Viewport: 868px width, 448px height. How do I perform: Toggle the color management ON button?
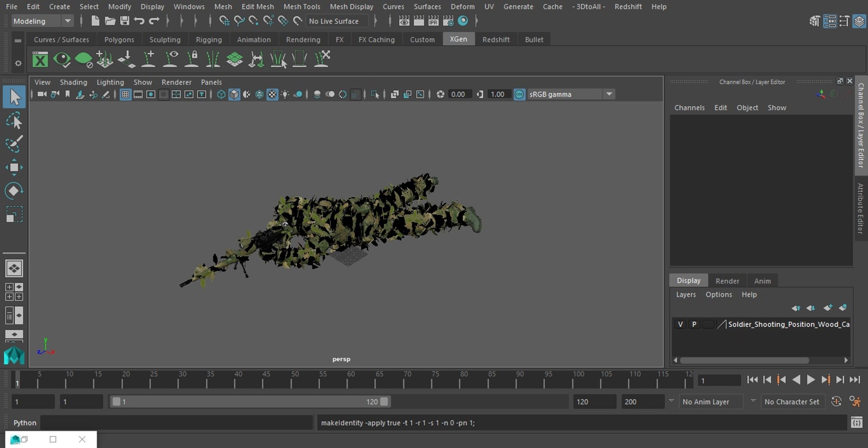(519, 94)
